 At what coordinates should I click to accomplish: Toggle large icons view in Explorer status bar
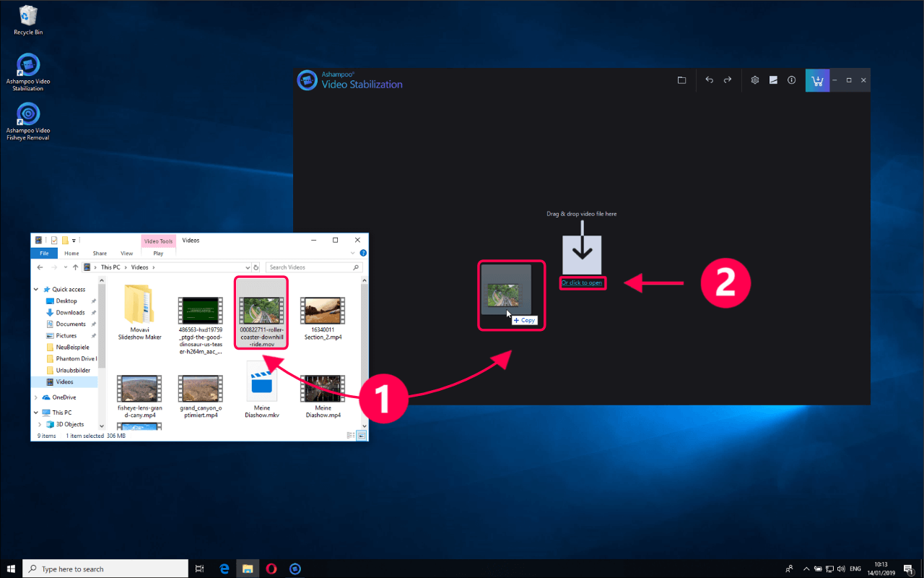362,436
